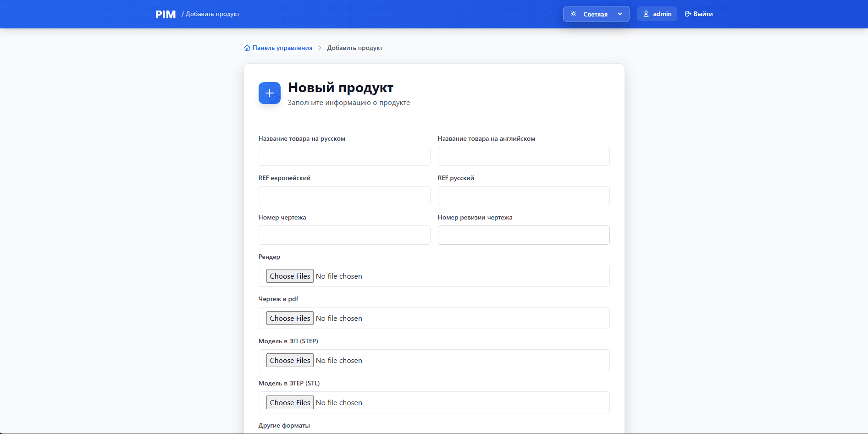Choose files for the Рендер field
The width and height of the screenshot is (868, 434).
point(290,276)
